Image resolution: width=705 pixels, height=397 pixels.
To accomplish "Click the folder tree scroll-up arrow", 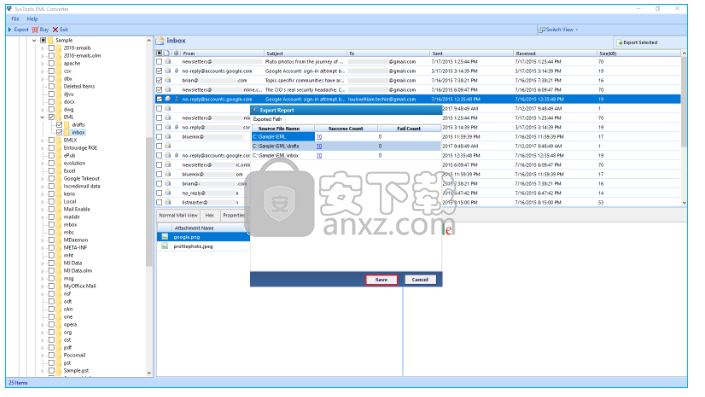I will 149,40.
